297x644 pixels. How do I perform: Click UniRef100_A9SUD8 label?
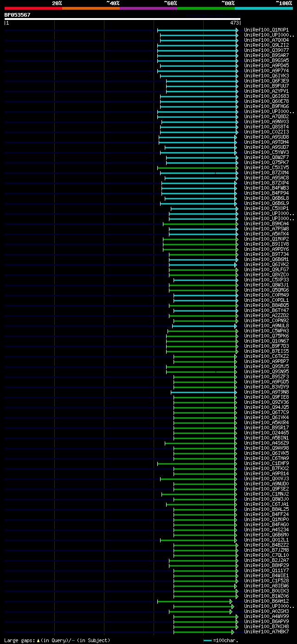tap(266, 137)
